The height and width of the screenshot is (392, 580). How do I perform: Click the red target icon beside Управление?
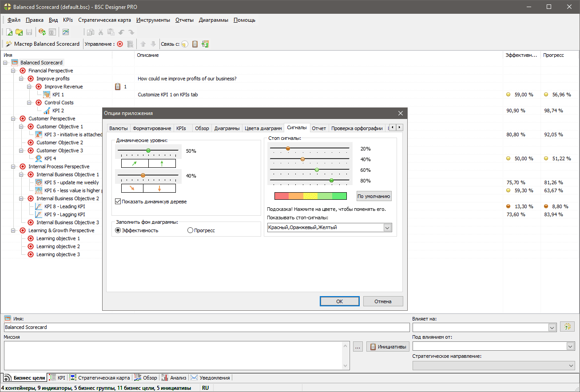(x=120, y=44)
